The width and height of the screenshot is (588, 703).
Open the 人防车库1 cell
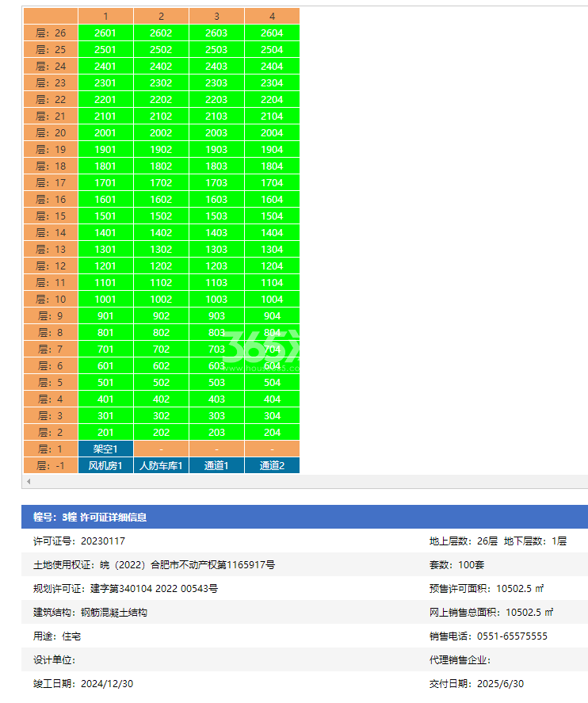click(161, 465)
